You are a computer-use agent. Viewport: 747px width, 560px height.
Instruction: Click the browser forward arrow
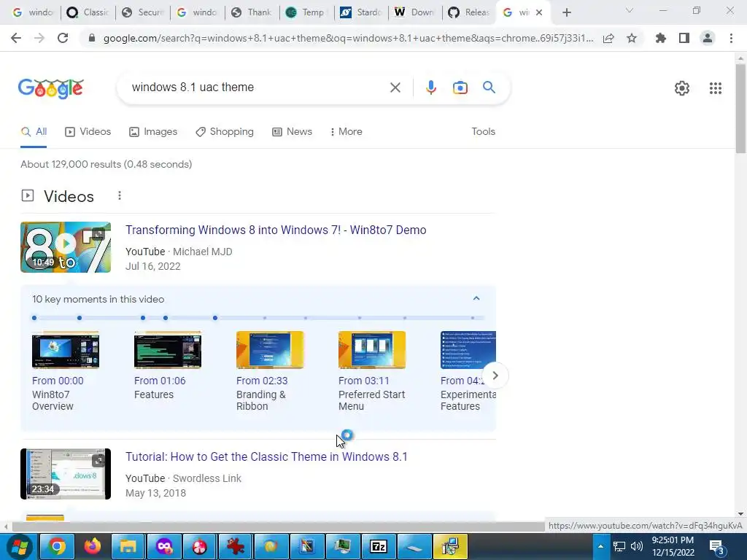39,38
